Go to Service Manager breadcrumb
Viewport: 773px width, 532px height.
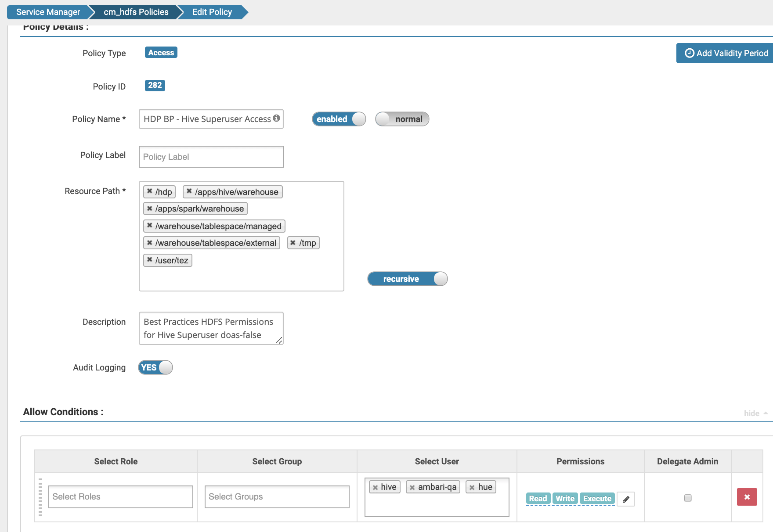click(48, 12)
